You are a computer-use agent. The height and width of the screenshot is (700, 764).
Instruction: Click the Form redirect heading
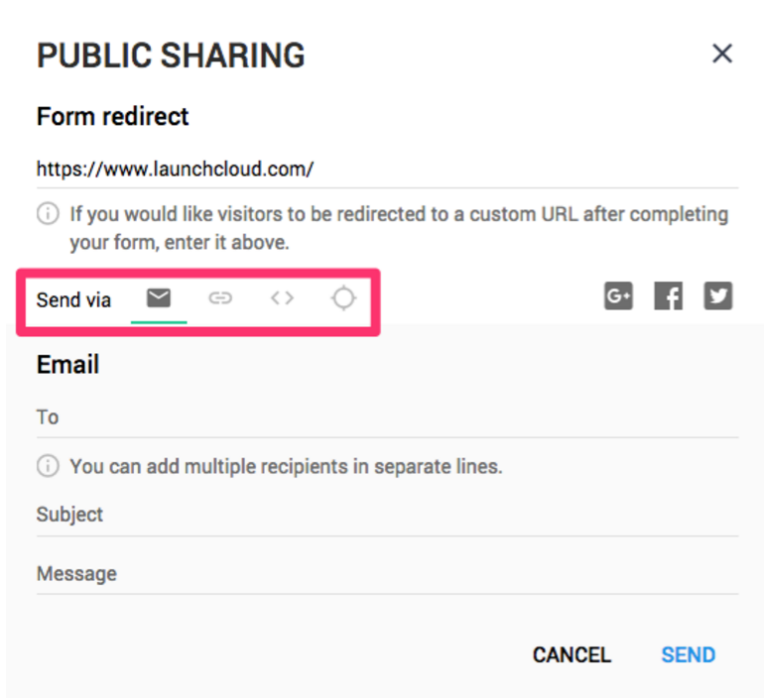[x=112, y=116]
